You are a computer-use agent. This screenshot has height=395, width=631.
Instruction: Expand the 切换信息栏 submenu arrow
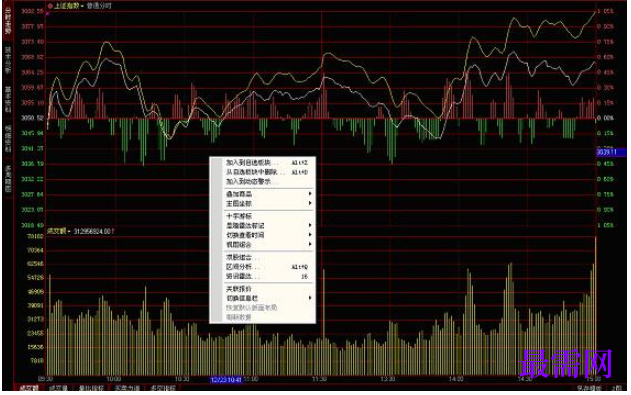pos(310,298)
